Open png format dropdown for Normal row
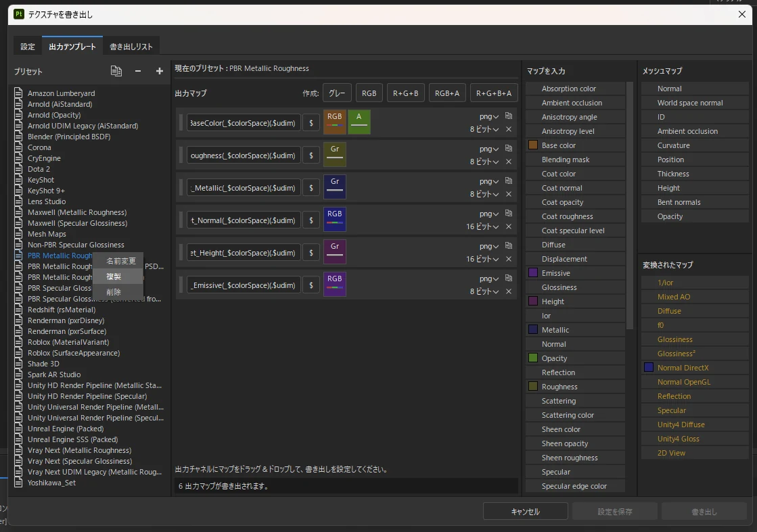This screenshot has height=532, width=757. click(488, 213)
